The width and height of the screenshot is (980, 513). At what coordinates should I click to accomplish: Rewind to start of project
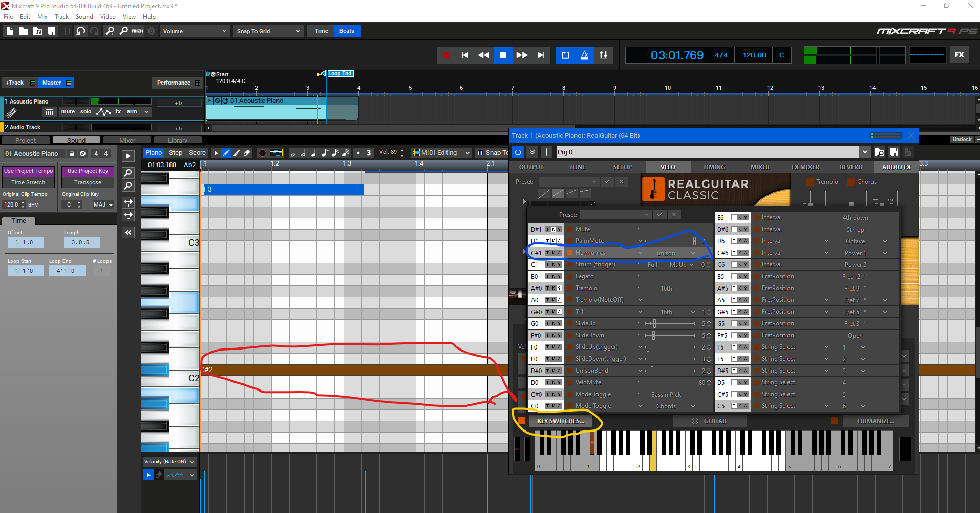[465, 55]
